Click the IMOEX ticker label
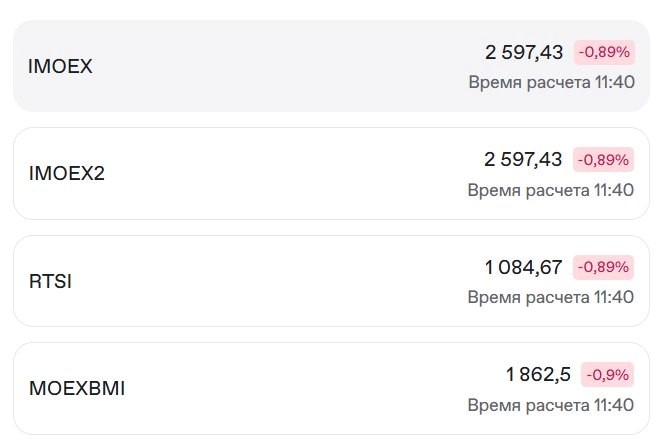 [x=60, y=66]
